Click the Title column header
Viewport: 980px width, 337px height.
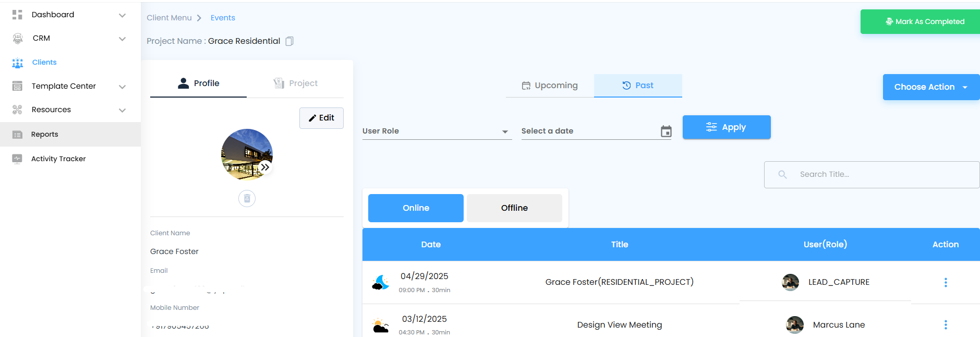click(x=620, y=245)
